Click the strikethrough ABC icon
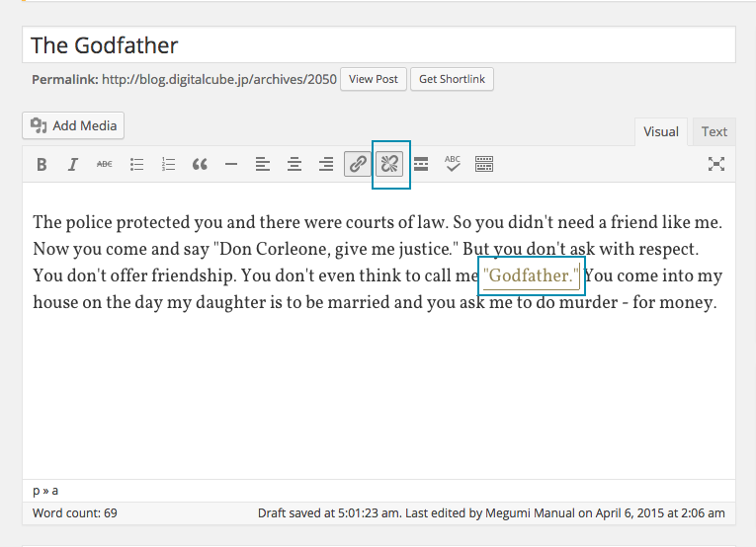This screenshot has width=756, height=547. [x=104, y=165]
